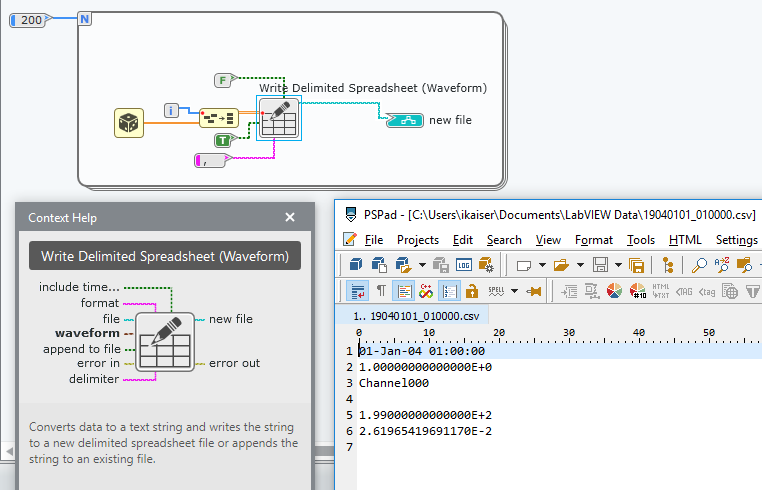Click the web page preview globe icon

(x=730, y=291)
